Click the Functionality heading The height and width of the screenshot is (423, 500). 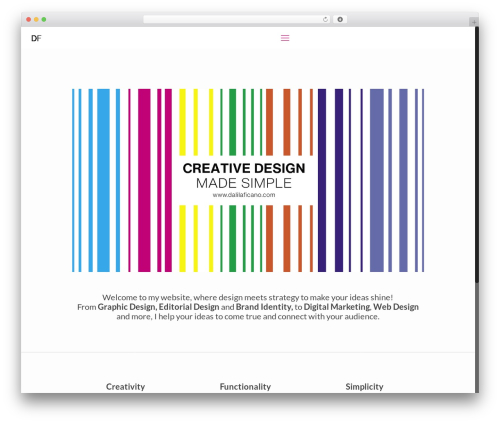point(245,387)
